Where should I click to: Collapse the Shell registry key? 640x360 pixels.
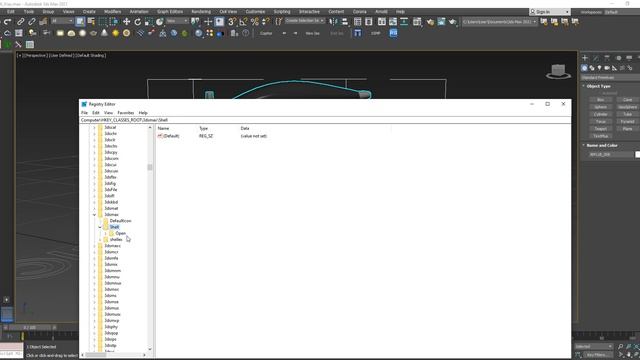[100, 227]
